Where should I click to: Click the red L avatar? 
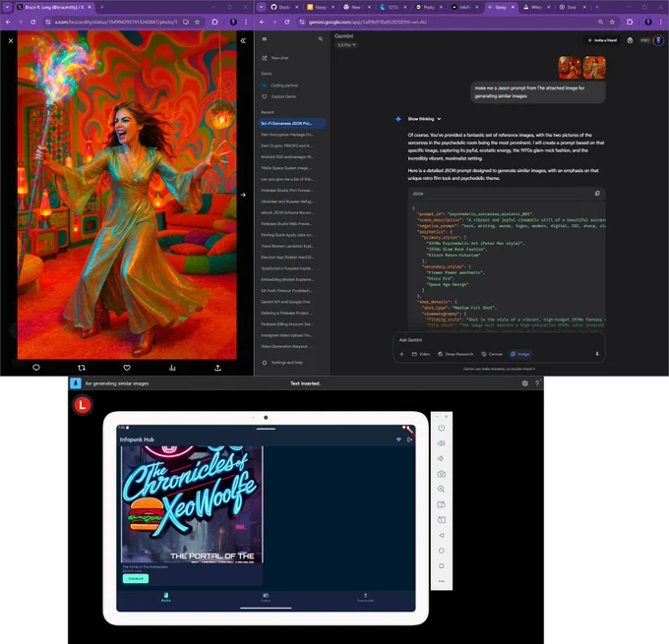coord(83,405)
